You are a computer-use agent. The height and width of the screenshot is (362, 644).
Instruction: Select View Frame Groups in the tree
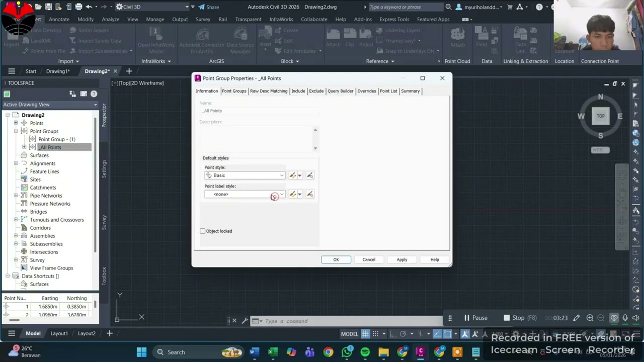51,268
